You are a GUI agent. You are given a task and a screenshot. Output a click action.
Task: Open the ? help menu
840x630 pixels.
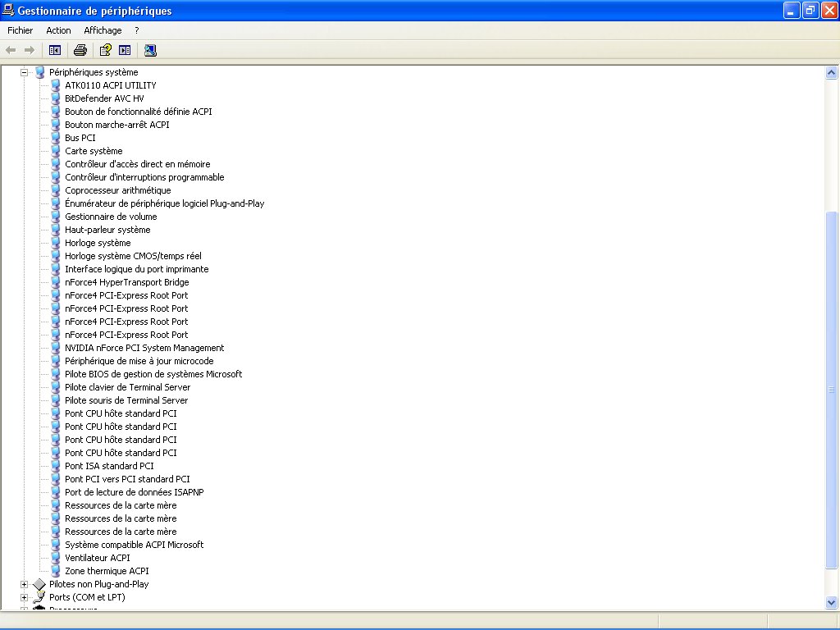(137, 30)
